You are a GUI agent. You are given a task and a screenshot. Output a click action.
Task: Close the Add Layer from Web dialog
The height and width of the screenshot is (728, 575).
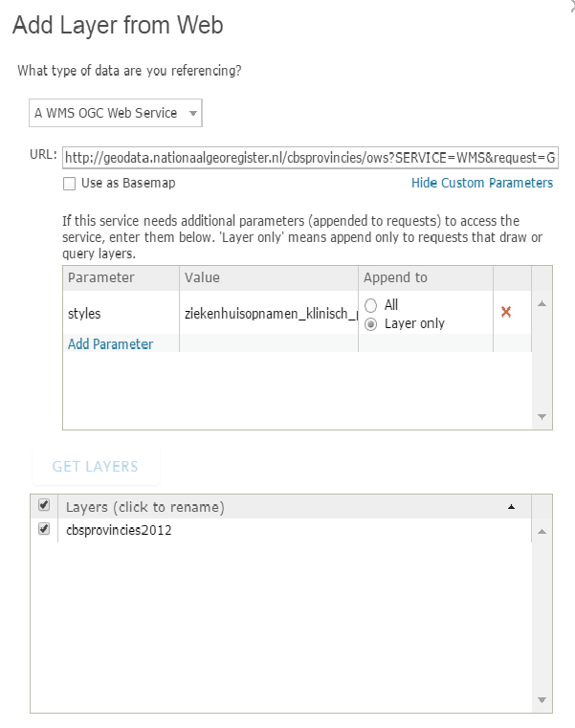click(571, 5)
